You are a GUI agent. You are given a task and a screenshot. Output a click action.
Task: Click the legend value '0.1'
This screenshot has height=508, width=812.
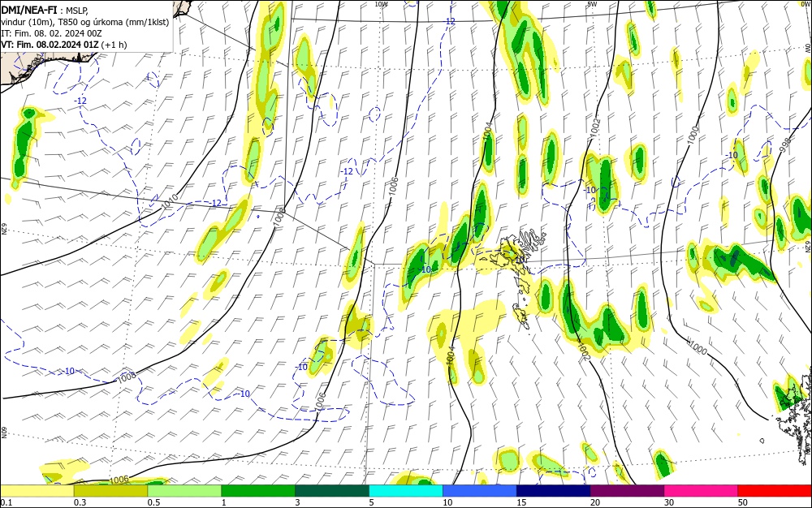(6, 503)
